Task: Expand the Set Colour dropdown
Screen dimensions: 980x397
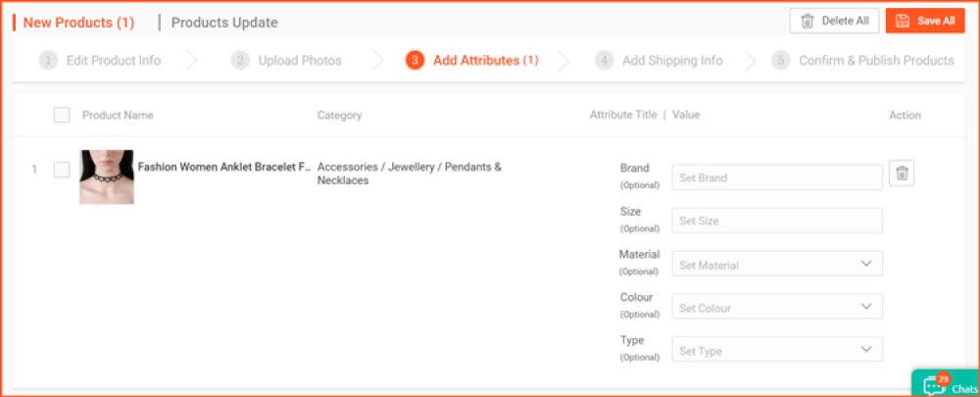Action: (x=777, y=307)
